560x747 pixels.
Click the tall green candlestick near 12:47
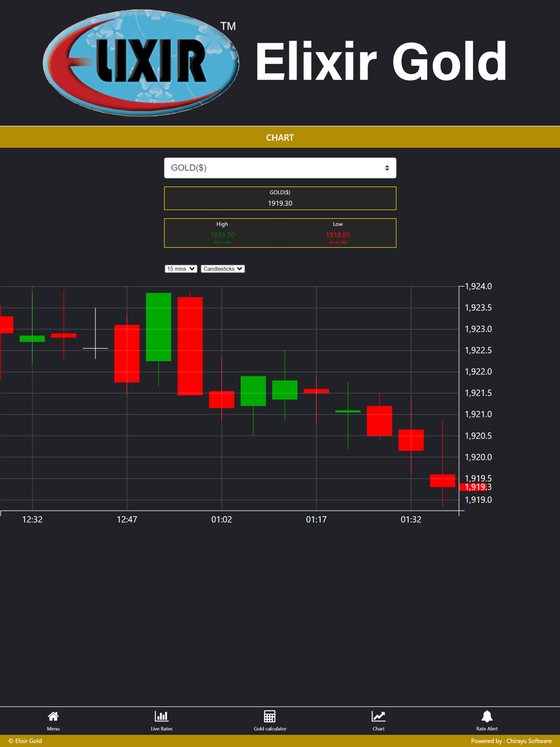pyautogui.click(x=158, y=327)
